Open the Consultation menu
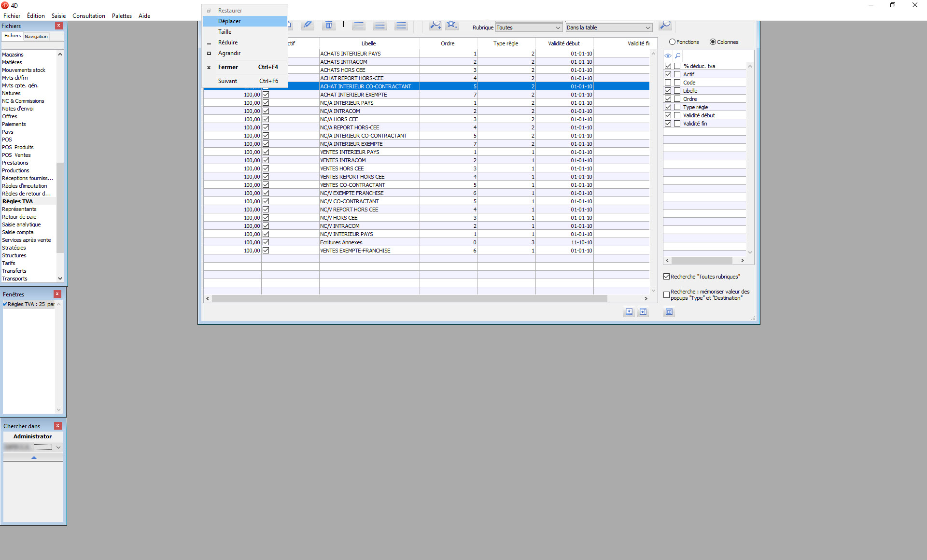 pyautogui.click(x=89, y=16)
